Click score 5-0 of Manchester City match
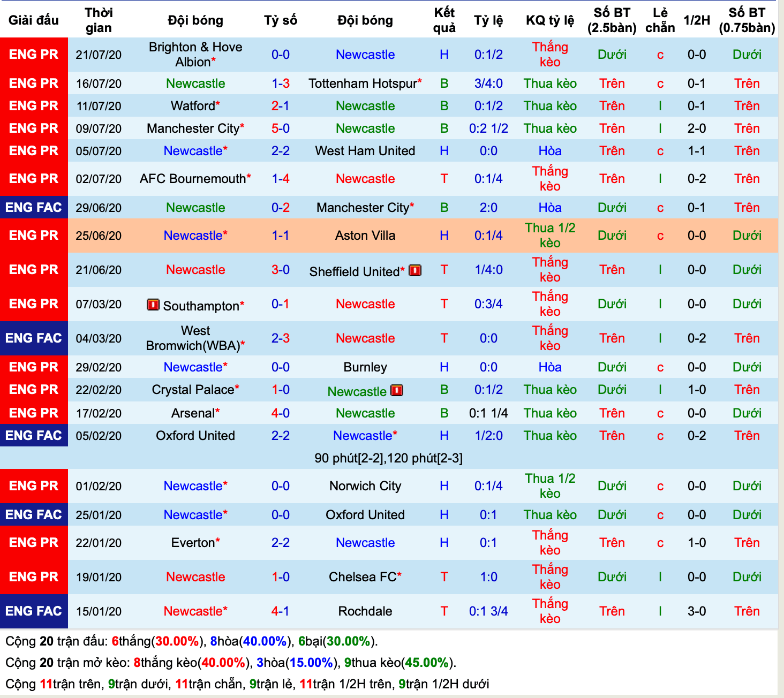The width and height of the screenshot is (784, 698). click(x=281, y=128)
